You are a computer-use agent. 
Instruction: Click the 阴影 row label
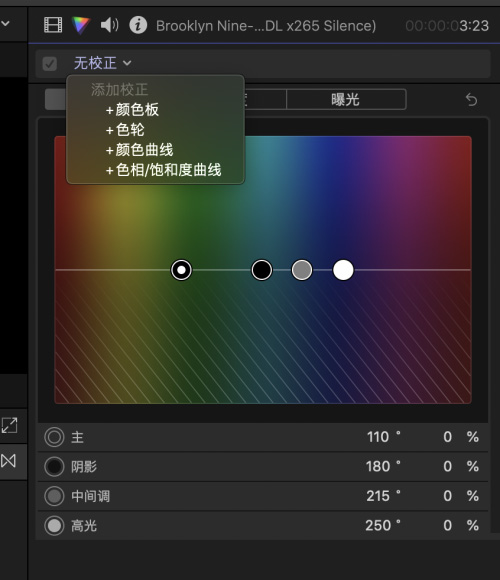tap(84, 467)
